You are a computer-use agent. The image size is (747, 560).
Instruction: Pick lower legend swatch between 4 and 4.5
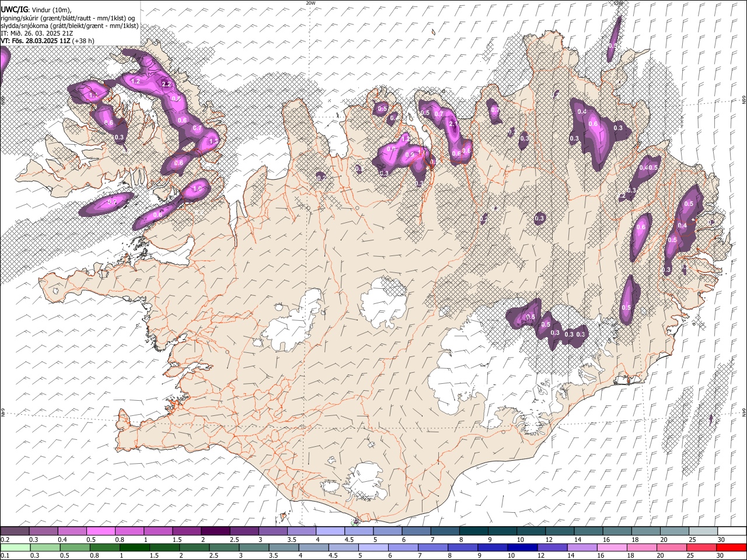coord(314,547)
